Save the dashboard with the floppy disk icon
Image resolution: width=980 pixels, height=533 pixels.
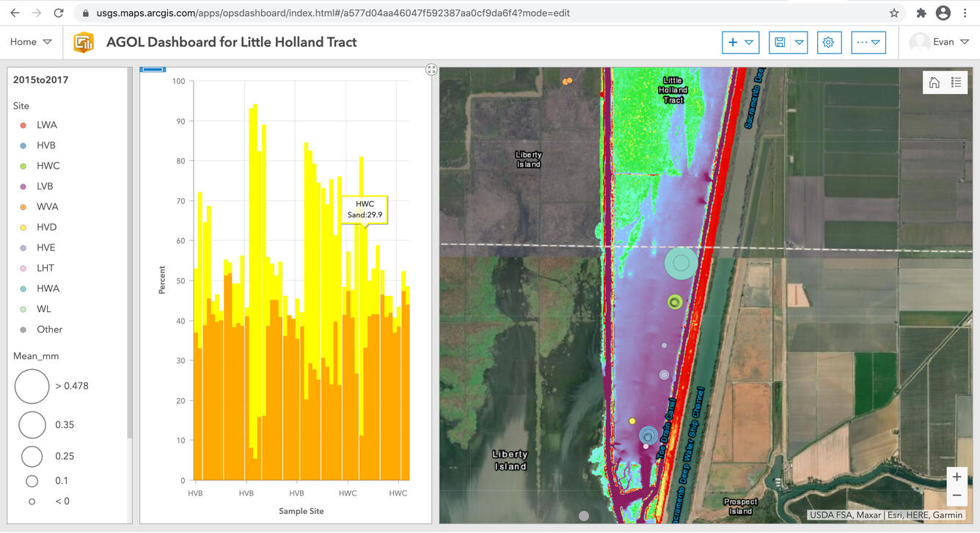780,42
